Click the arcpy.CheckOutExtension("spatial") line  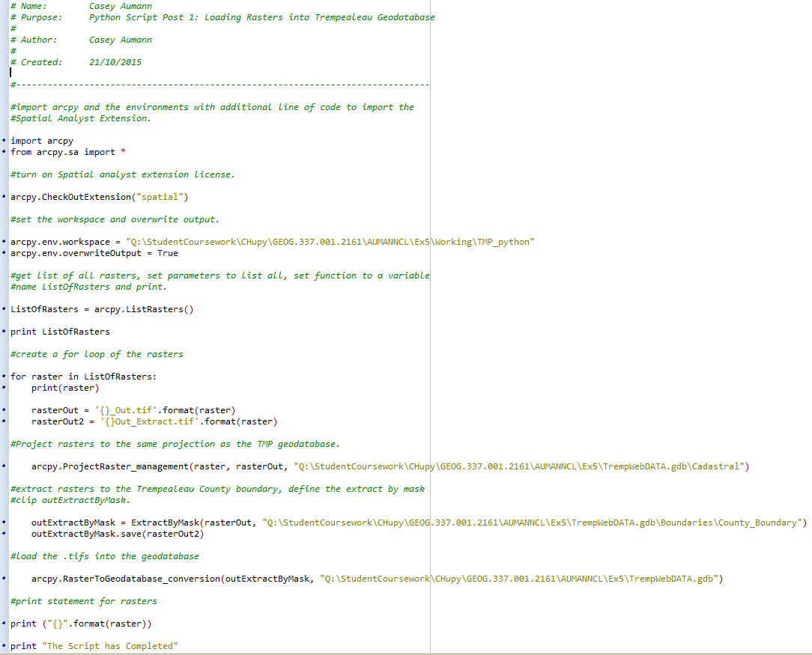point(100,197)
